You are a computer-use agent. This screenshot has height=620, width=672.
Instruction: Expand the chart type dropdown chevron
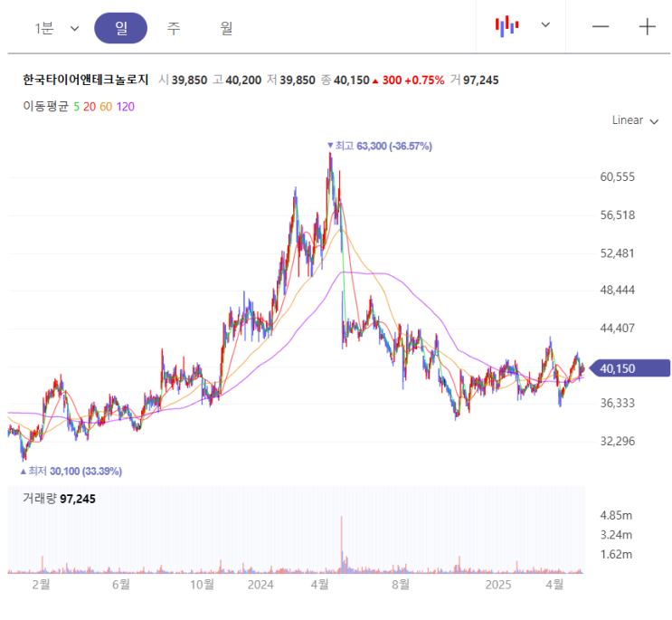pos(545,24)
